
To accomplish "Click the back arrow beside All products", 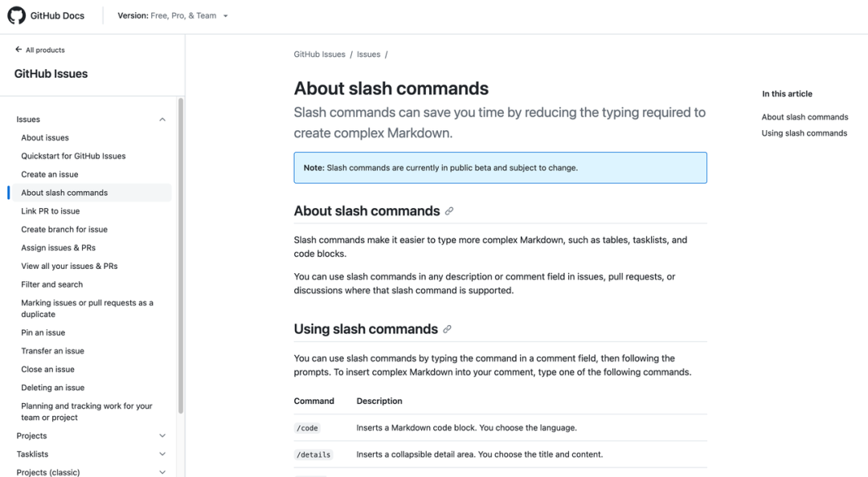I will 18,50.
